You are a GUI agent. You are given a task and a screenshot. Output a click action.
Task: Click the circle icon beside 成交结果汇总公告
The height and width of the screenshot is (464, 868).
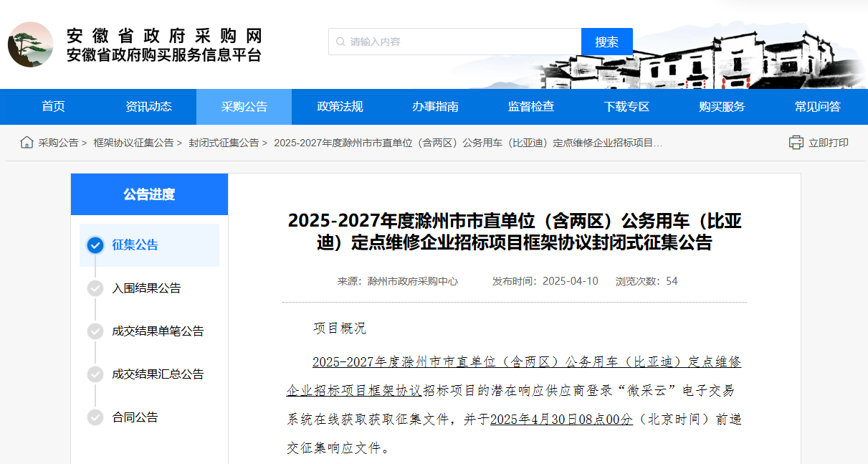pyautogui.click(x=95, y=374)
